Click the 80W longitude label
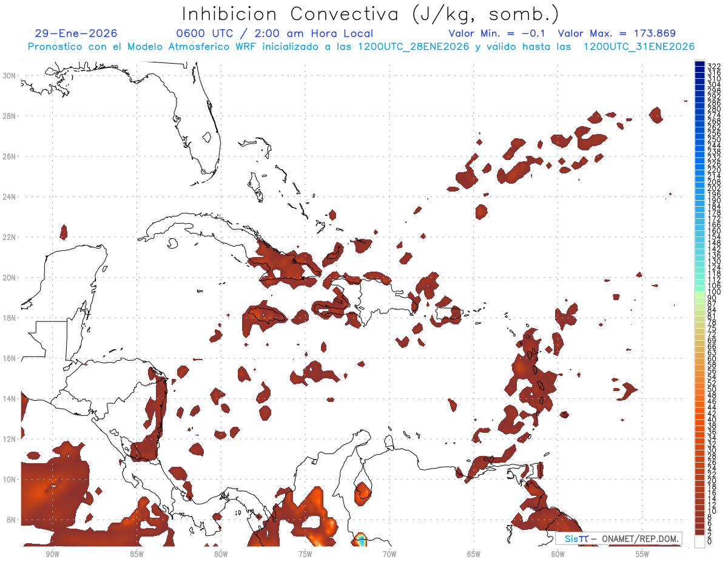The height and width of the screenshot is (562, 728). click(x=221, y=554)
